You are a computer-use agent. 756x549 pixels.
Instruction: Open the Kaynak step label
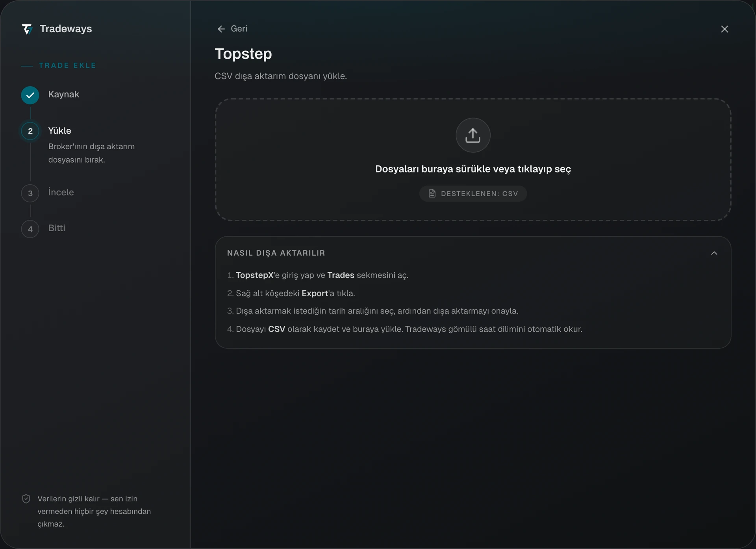[64, 95]
